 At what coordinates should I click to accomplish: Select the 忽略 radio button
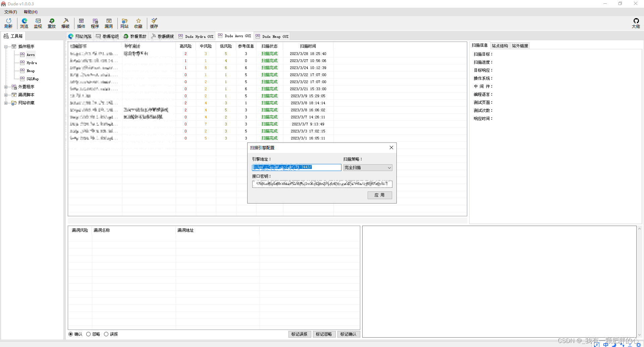tap(88, 334)
